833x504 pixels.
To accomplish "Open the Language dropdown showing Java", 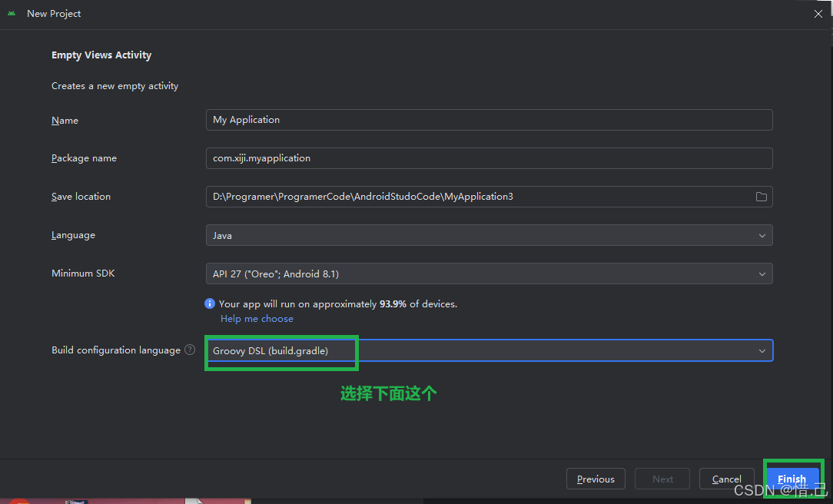I will [x=490, y=235].
